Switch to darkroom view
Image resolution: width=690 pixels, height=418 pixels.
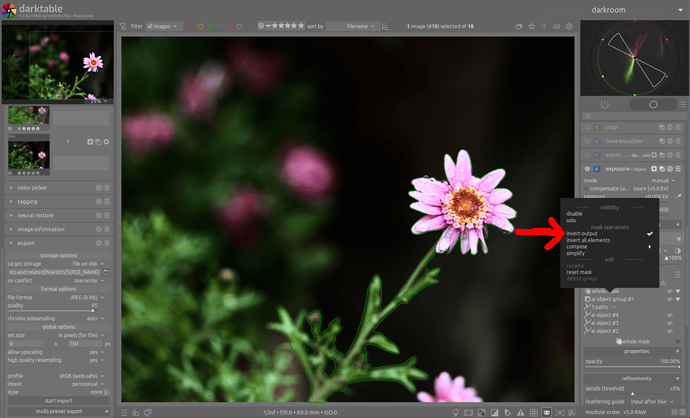[x=608, y=10]
